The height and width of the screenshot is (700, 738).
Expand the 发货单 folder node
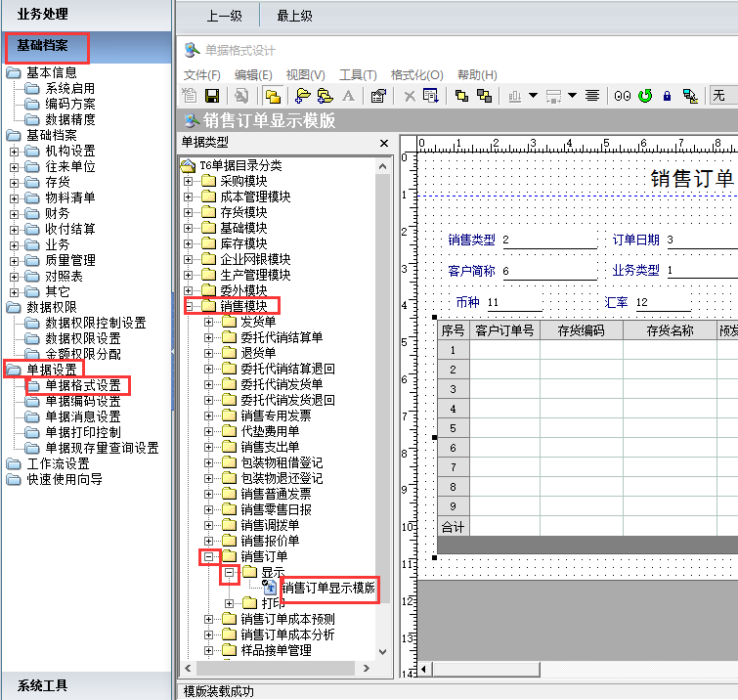(208, 322)
